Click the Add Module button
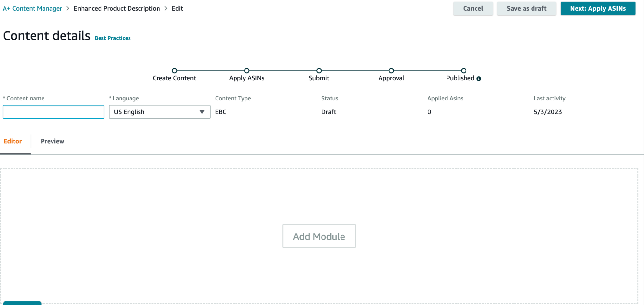The image size is (644, 305). pyautogui.click(x=319, y=236)
